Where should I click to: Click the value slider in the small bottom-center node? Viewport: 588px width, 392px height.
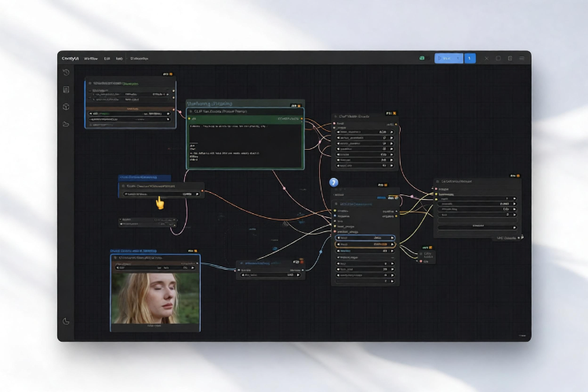pos(270,275)
